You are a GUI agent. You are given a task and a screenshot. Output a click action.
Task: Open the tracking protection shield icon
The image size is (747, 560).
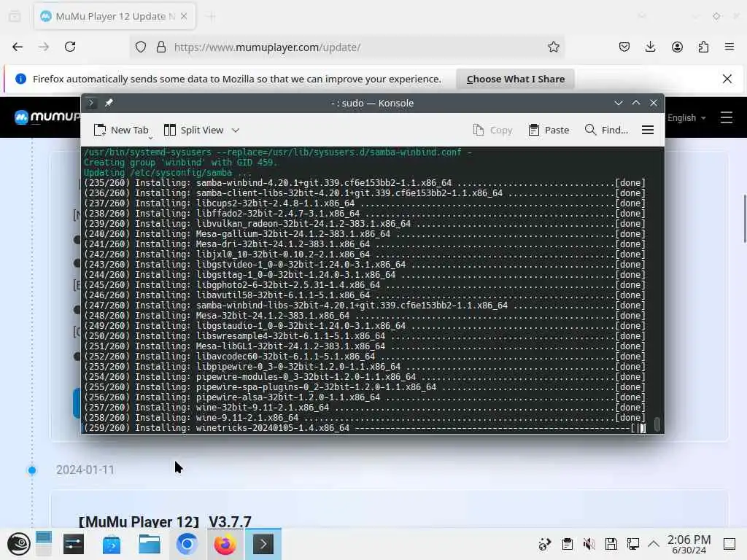[x=141, y=47]
